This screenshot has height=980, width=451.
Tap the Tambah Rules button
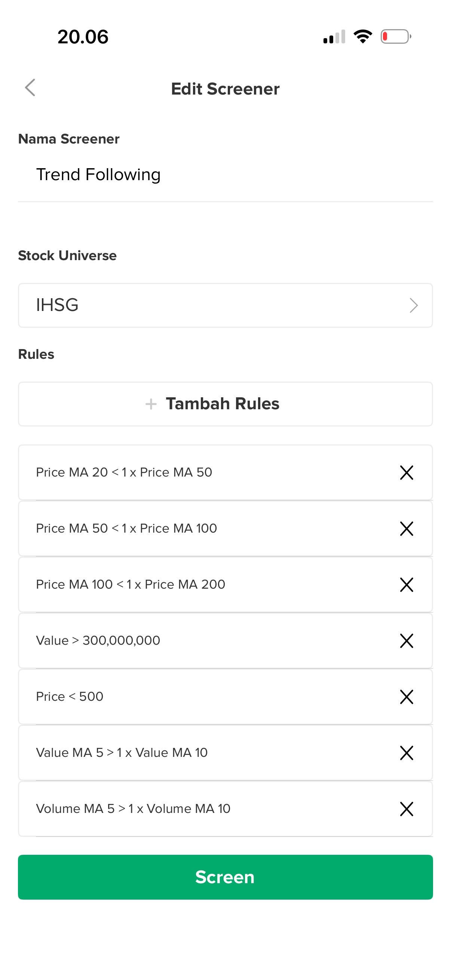coord(224,404)
